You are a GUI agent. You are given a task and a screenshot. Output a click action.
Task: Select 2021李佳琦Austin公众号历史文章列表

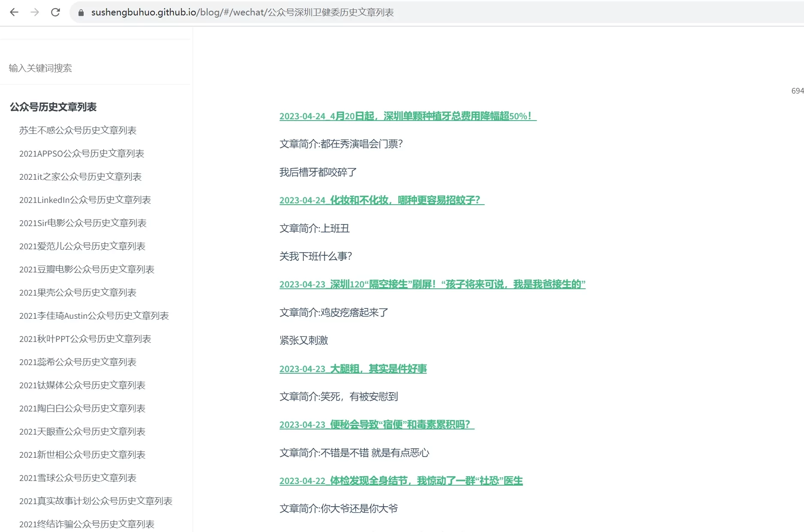94,316
